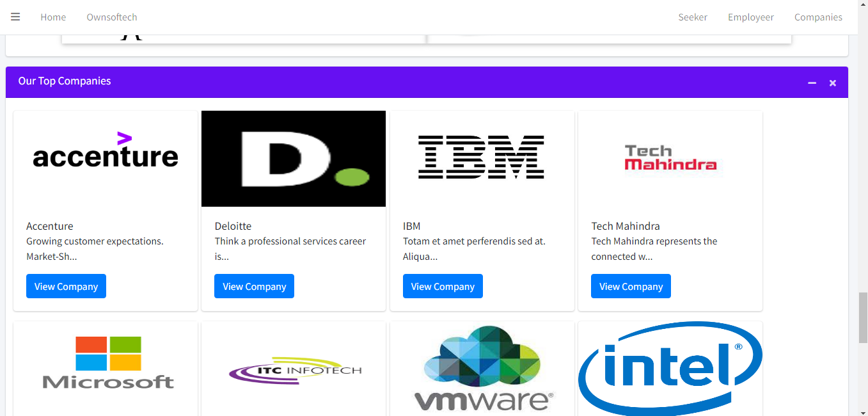The image size is (868, 416).
Task: Go to the Home nav link
Action: click(x=53, y=17)
